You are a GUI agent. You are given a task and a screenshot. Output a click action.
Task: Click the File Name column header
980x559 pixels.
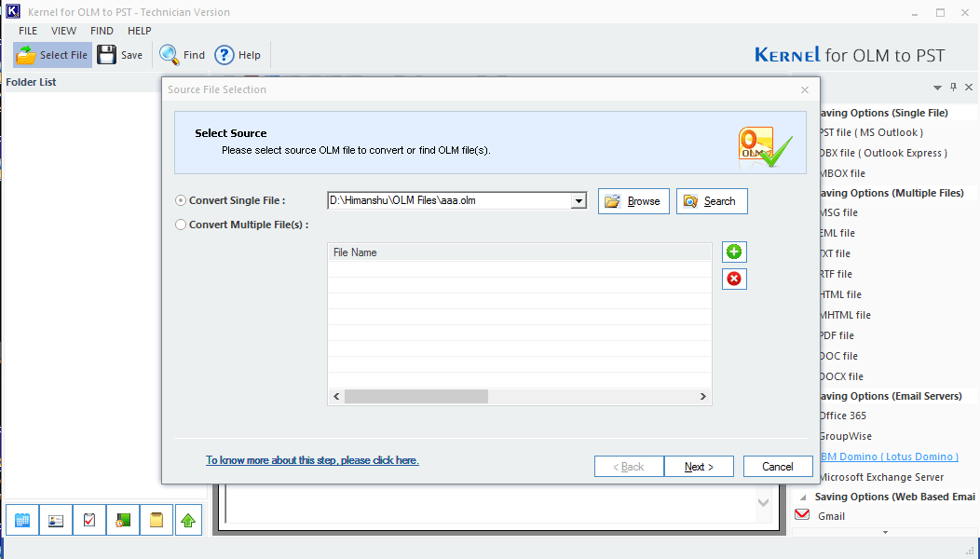pyautogui.click(x=520, y=252)
